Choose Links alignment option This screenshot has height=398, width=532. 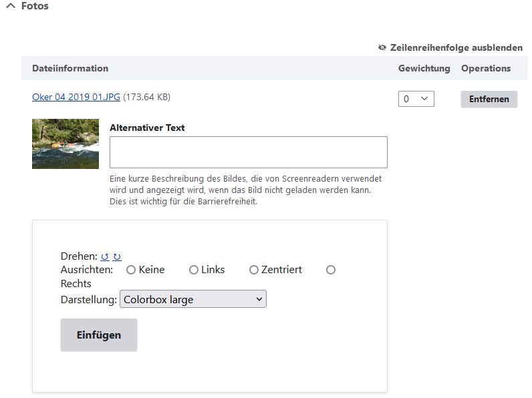pos(194,270)
